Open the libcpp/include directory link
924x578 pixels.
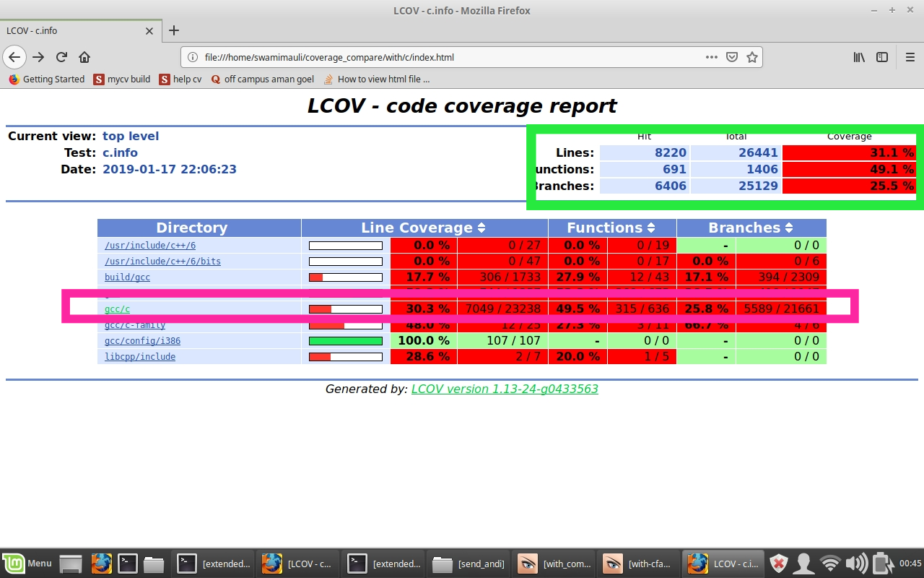tap(140, 357)
